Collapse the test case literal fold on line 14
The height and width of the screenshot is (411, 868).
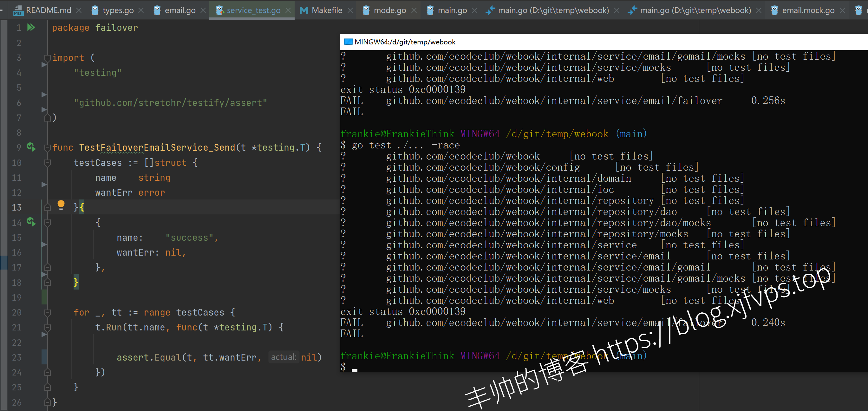click(48, 223)
